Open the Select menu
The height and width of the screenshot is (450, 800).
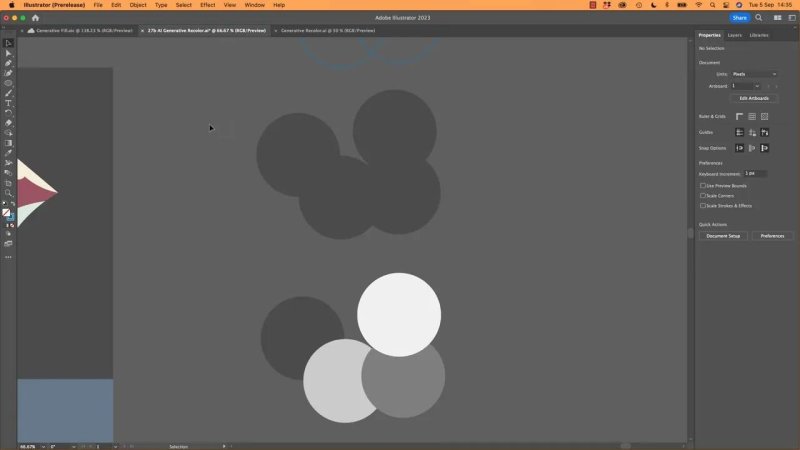click(x=184, y=5)
